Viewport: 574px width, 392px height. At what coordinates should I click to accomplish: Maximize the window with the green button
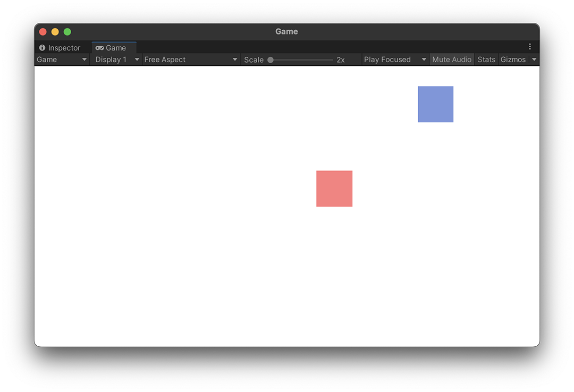pos(67,32)
